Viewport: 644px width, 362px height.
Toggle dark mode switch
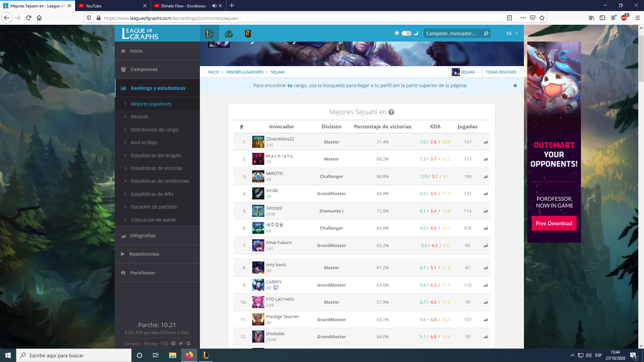click(x=406, y=33)
